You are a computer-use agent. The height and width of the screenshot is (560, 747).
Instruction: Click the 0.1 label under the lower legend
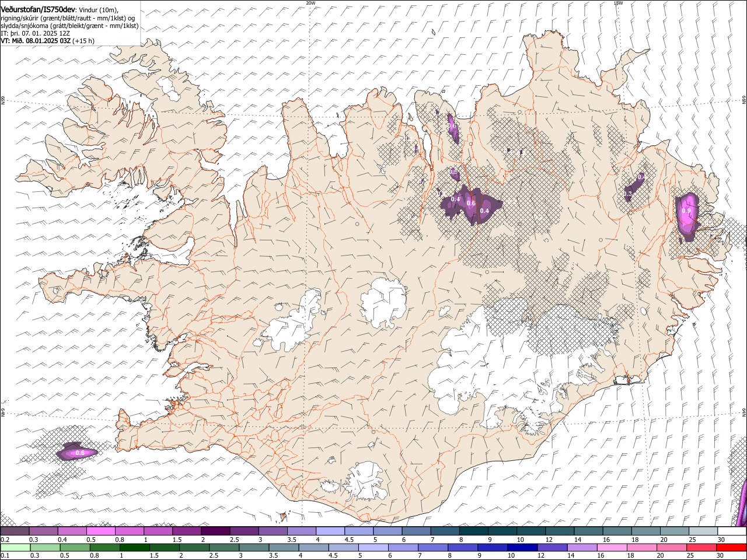pyautogui.click(x=5, y=556)
